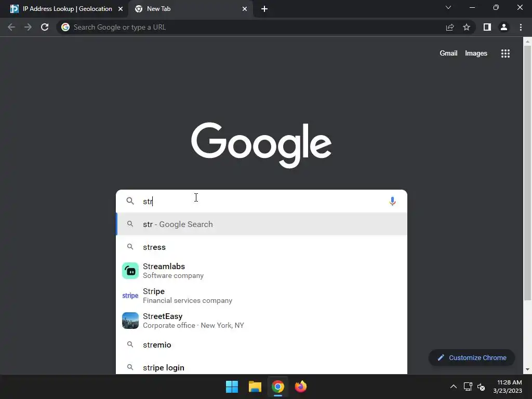Open a new tab with the plus button
This screenshot has width=532, height=399.
tap(264, 9)
